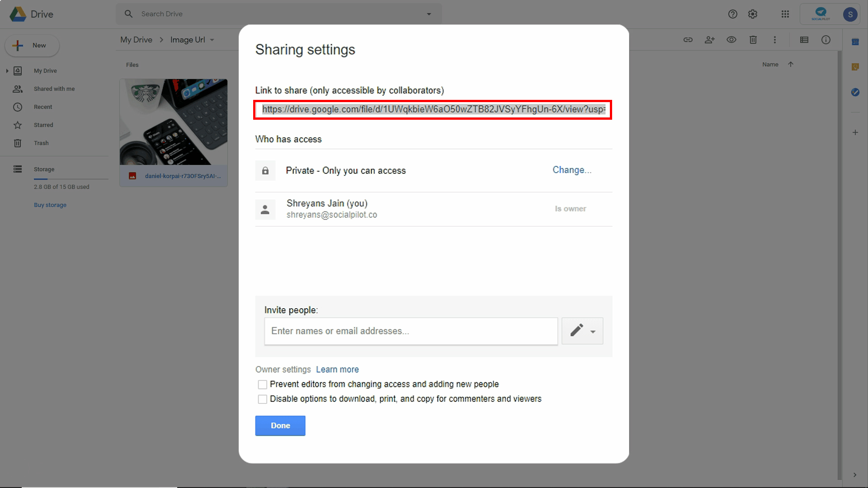Click the preview eye icon
The width and height of the screenshot is (868, 488).
click(x=731, y=40)
